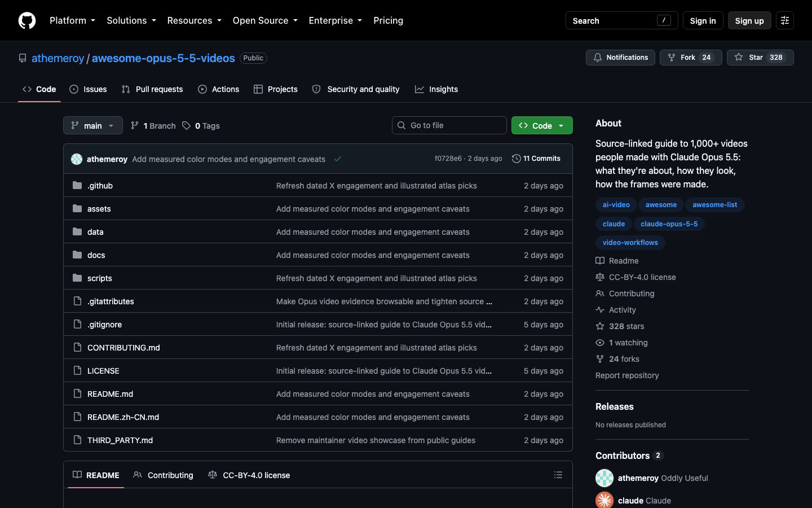Click the star icon beside 328 stars

(600, 326)
